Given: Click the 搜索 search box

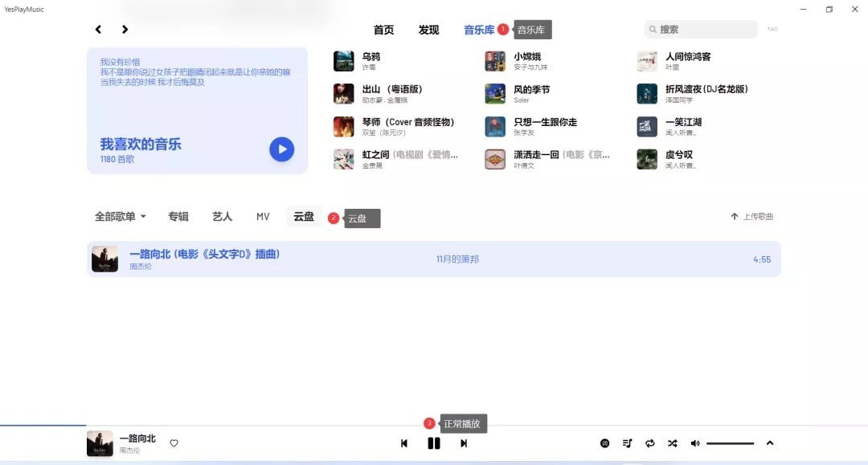Looking at the screenshot, I should [701, 29].
